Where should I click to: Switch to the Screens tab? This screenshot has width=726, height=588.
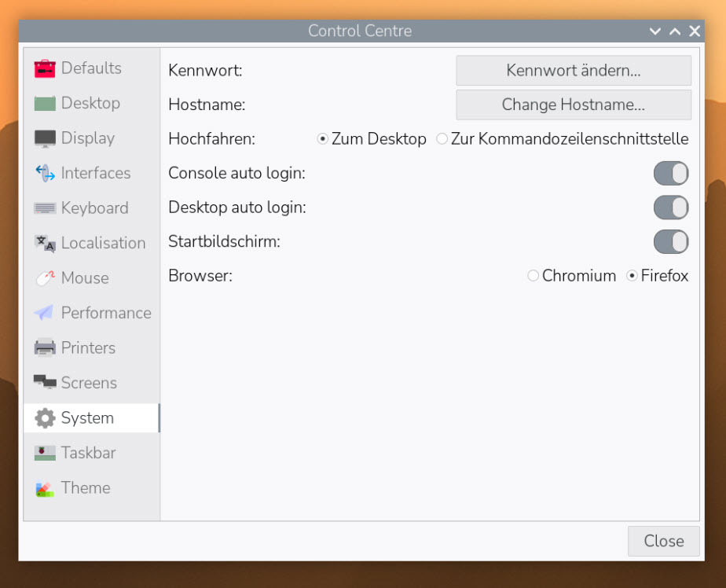point(88,383)
